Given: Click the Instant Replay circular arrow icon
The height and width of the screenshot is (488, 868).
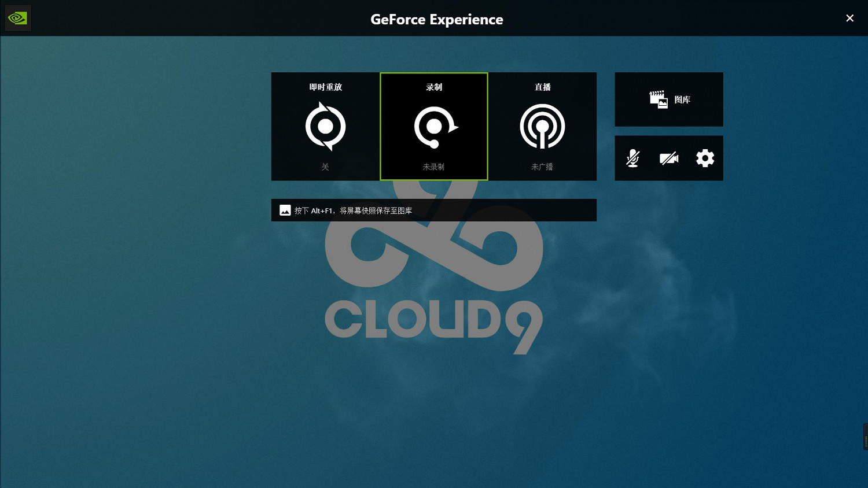Looking at the screenshot, I should tap(325, 126).
